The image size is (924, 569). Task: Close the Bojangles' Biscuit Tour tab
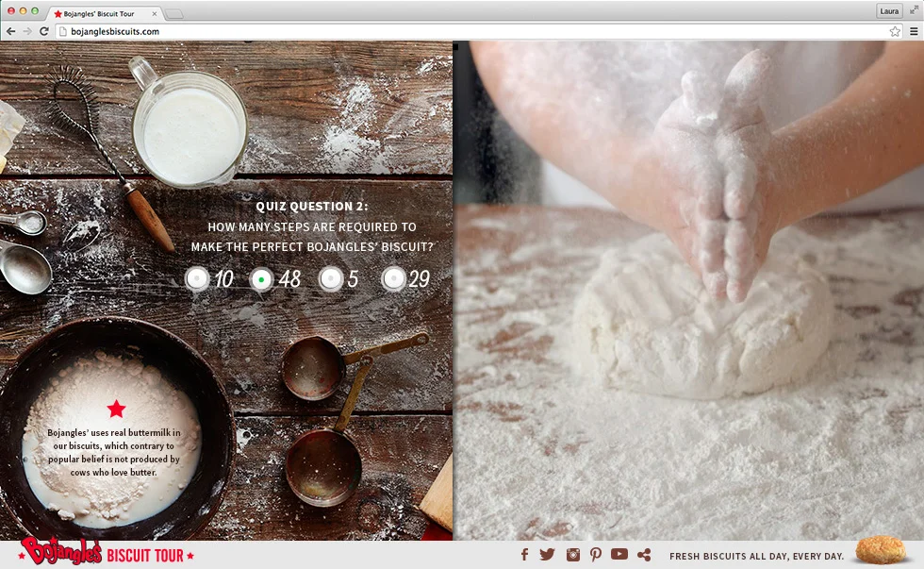click(x=155, y=13)
